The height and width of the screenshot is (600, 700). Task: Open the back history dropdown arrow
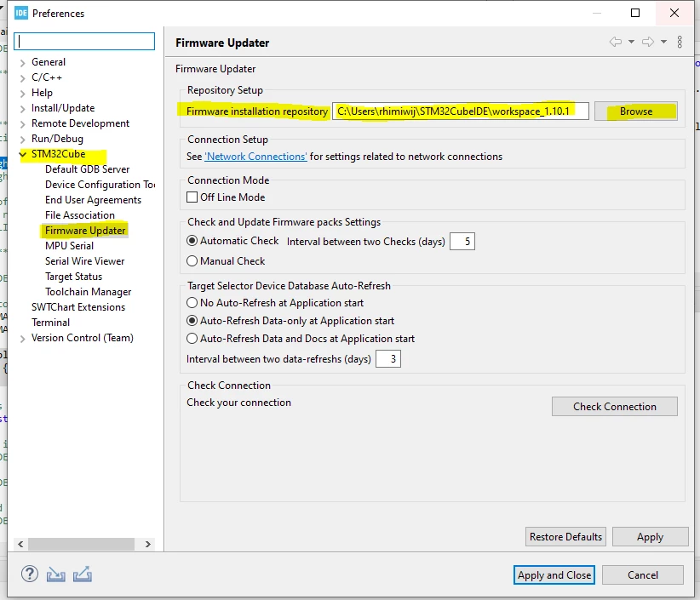(631, 42)
